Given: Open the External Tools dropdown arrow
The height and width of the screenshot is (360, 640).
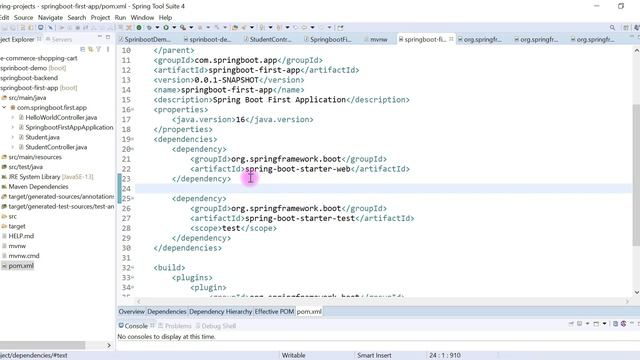Looking at the screenshot, I should click(x=191, y=27).
